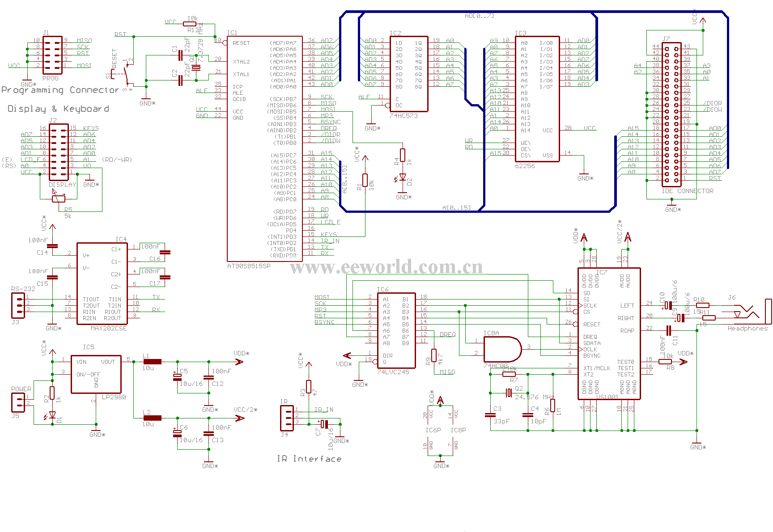
Task: Click capacitor C4 10pF
Action: [528, 415]
